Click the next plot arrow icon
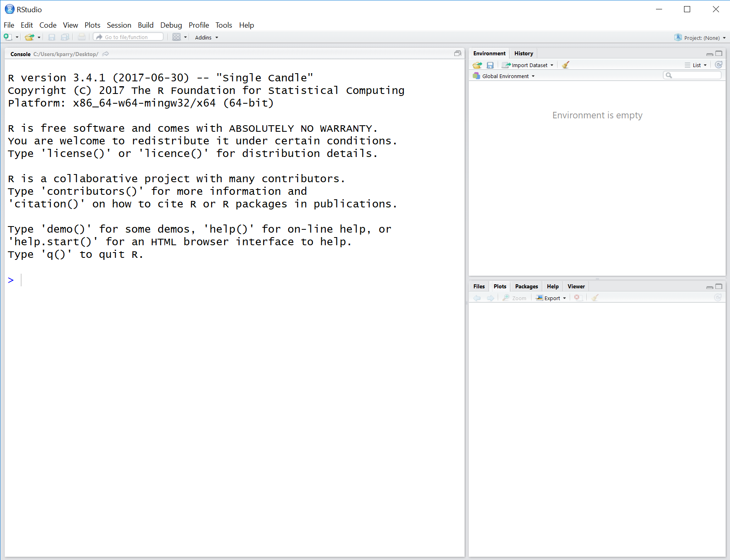This screenshot has height=560, width=730. pyautogui.click(x=490, y=298)
